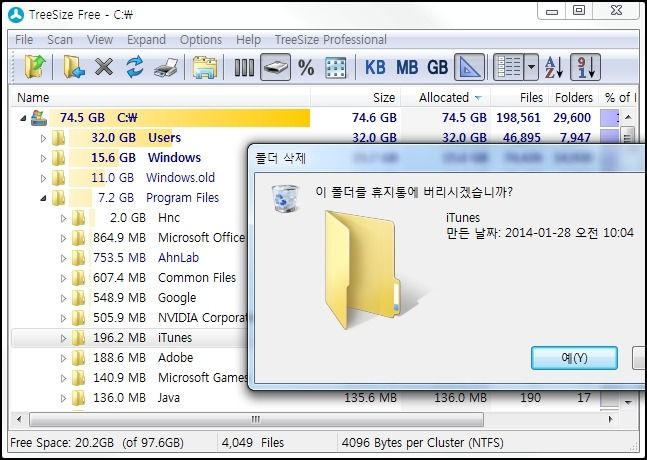Collapse the Program Files folder
The image size is (647, 460).
[x=43, y=198]
